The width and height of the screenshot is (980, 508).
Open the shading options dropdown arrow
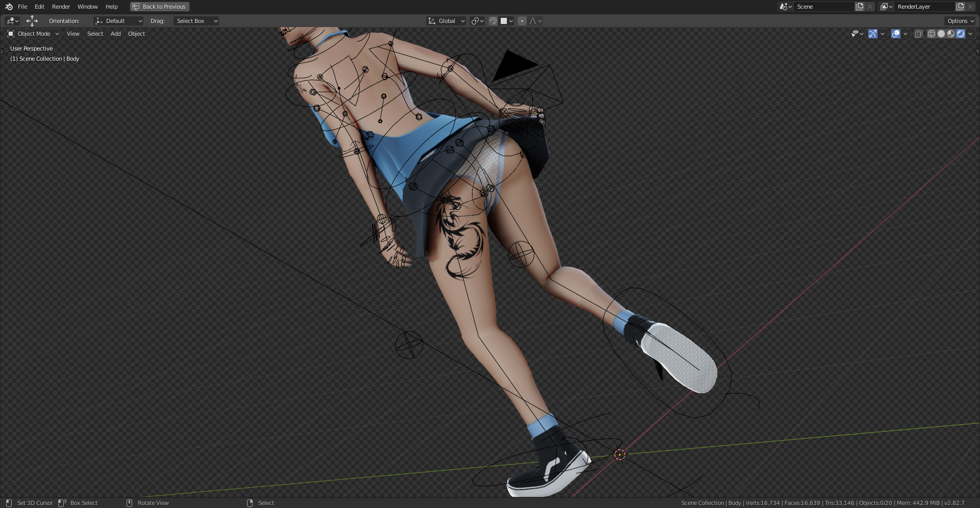970,34
